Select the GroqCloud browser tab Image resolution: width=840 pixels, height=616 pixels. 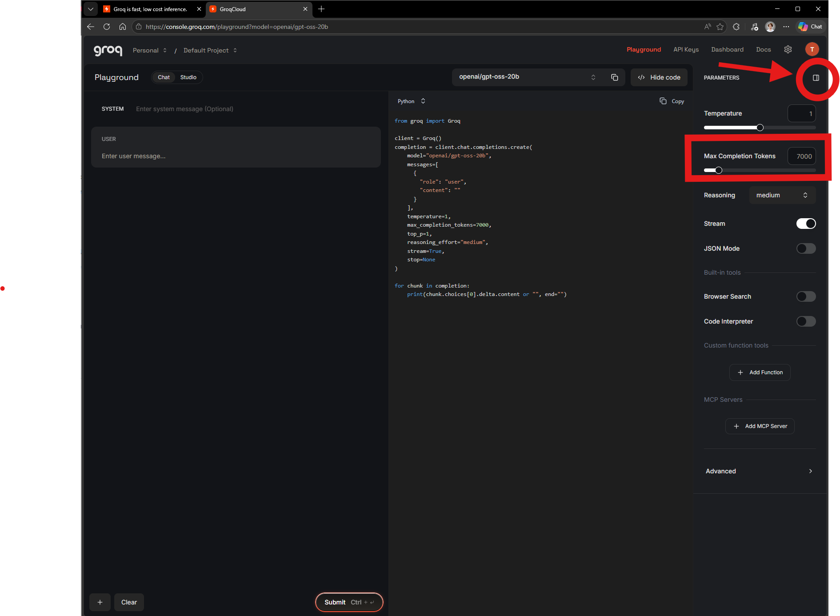pyautogui.click(x=259, y=9)
